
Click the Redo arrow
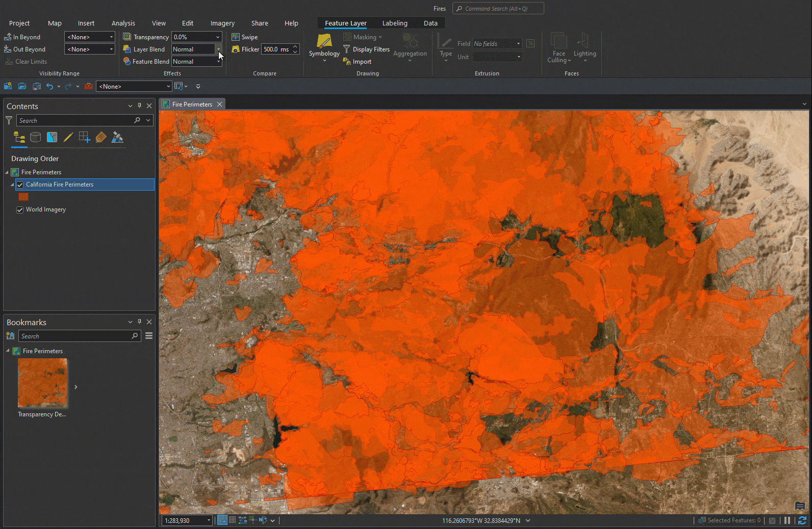pyautogui.click(x=68, y=86)
